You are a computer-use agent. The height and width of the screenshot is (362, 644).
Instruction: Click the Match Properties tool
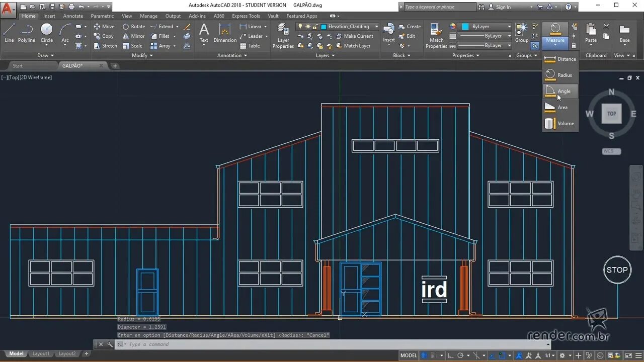coord(436,36)
